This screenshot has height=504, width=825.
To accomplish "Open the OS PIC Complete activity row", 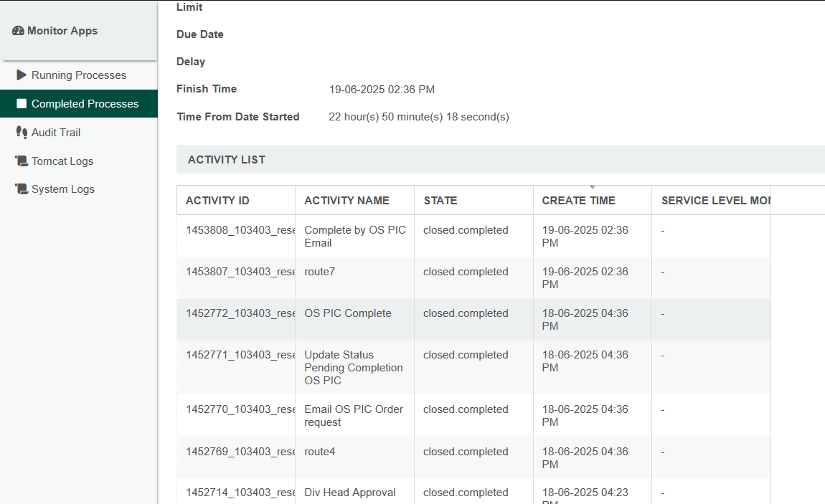I will click(348, 313).
